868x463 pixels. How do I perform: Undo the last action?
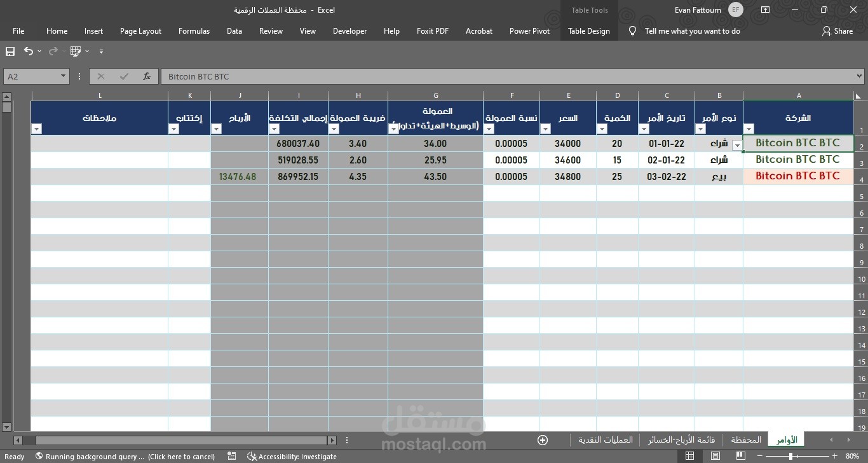coord(28,51)
